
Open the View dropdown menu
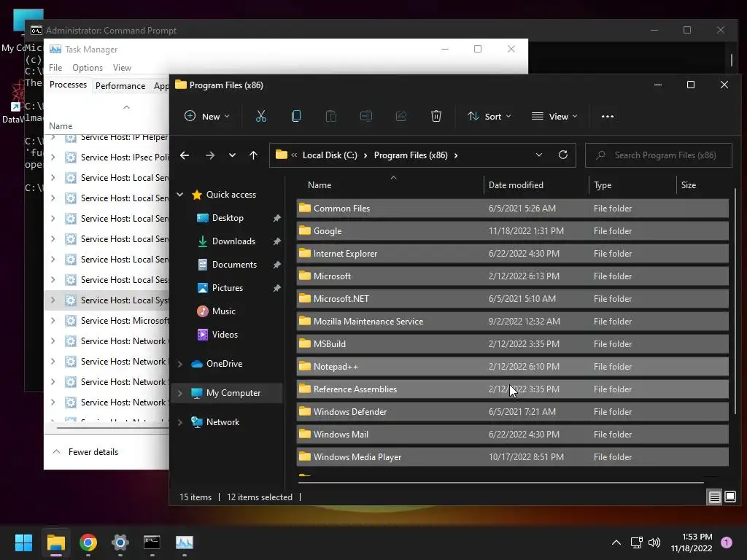554,116
